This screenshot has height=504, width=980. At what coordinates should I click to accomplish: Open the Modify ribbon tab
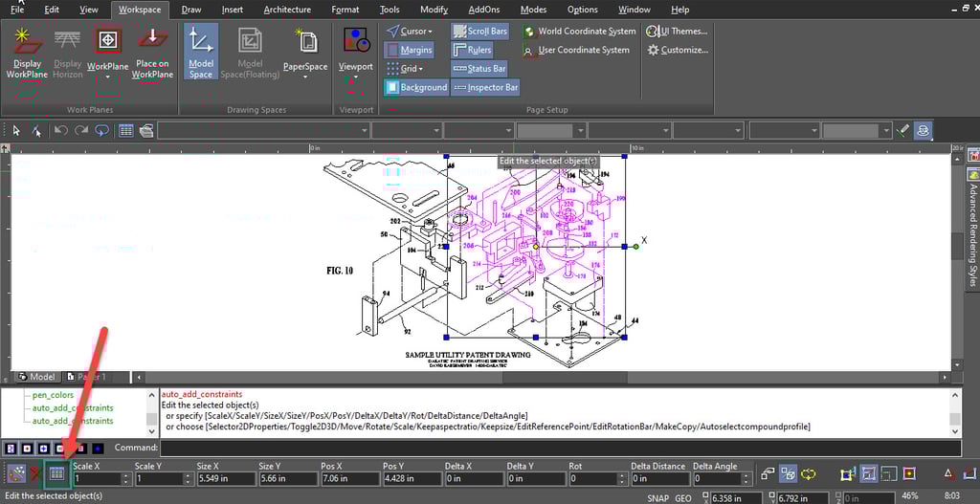434,10
